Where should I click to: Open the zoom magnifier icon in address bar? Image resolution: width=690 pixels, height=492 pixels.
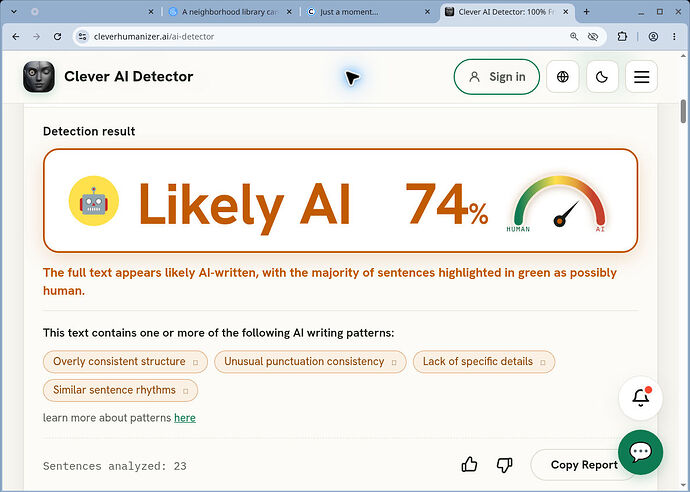click(574, 37)
